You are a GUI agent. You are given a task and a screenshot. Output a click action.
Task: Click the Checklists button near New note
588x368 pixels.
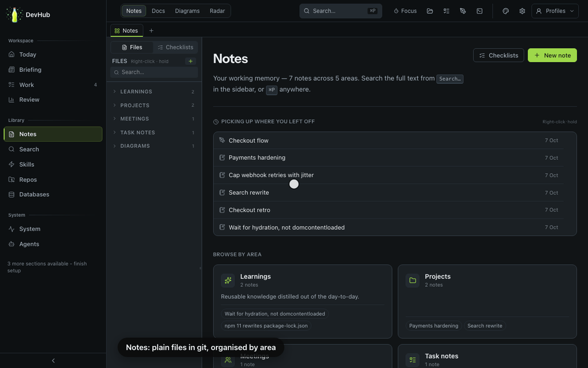pyautogui.click(x=498, y=55)
